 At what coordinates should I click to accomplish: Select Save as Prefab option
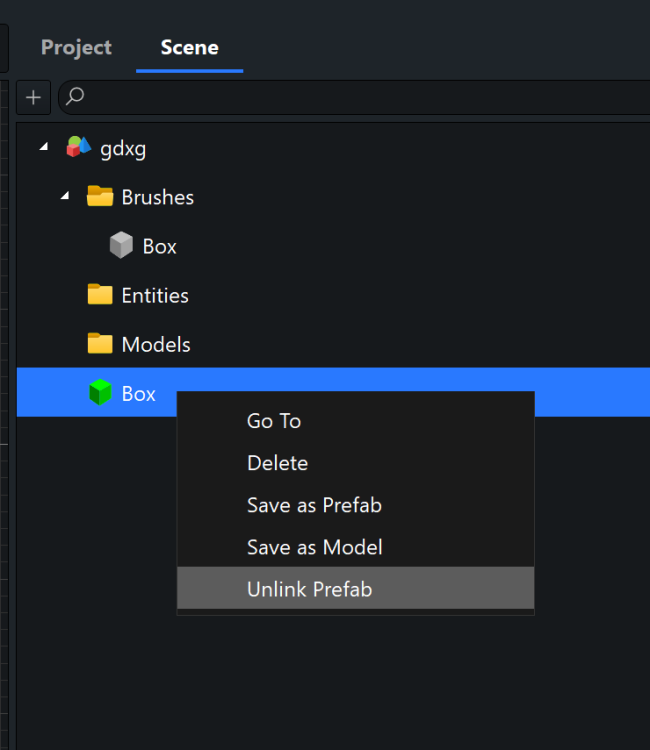[x=314, y=505]
